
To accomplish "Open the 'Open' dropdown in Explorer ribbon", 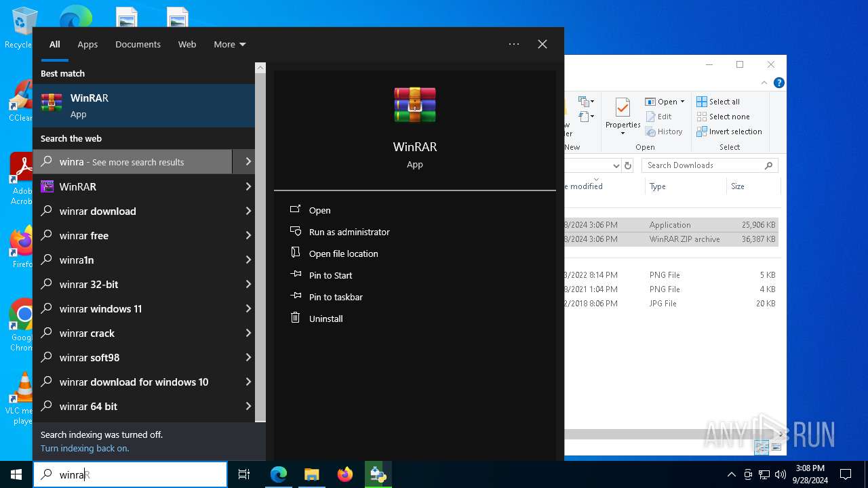I will point(665,102).
